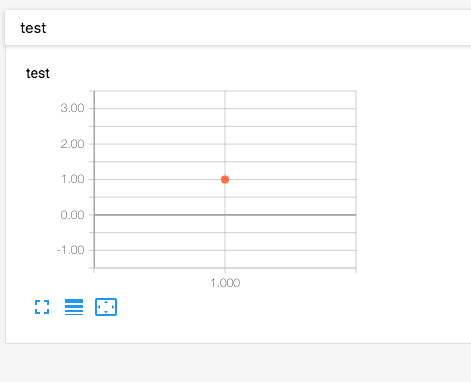The image size is (471, 382).
Task: Select the orange data point
Action: pyautogui.click(x=225, y=180)
